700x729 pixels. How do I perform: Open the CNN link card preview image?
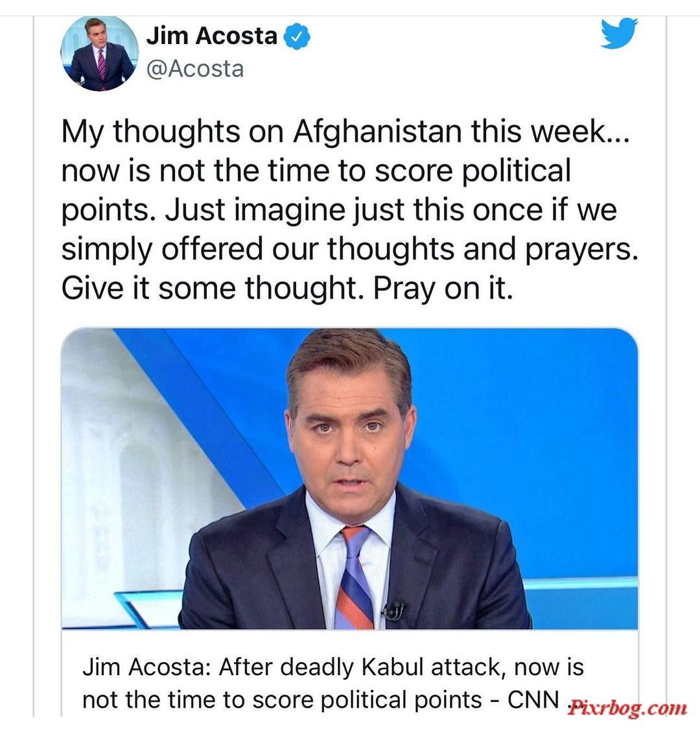[349, 479]
